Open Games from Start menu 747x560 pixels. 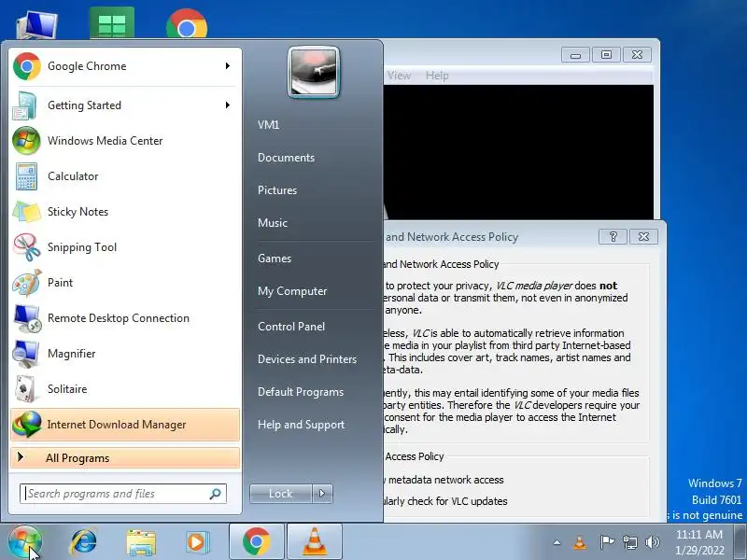275,259
